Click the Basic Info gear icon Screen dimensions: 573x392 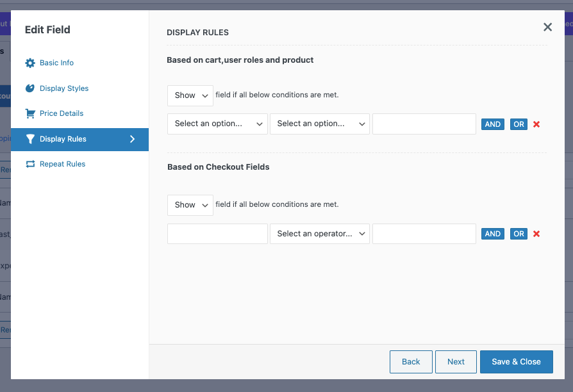pos(30,63)
